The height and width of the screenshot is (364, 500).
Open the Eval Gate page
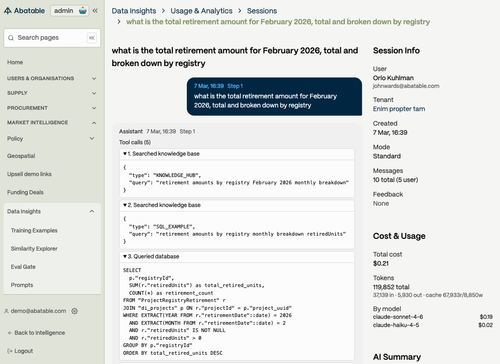(x=23, y=267)
